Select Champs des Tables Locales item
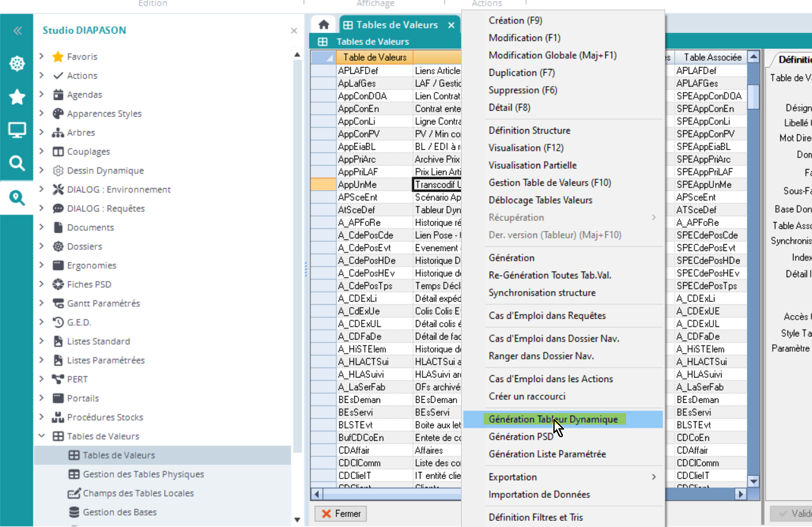Viewport: 812px width, 527px height. [138, 493]
